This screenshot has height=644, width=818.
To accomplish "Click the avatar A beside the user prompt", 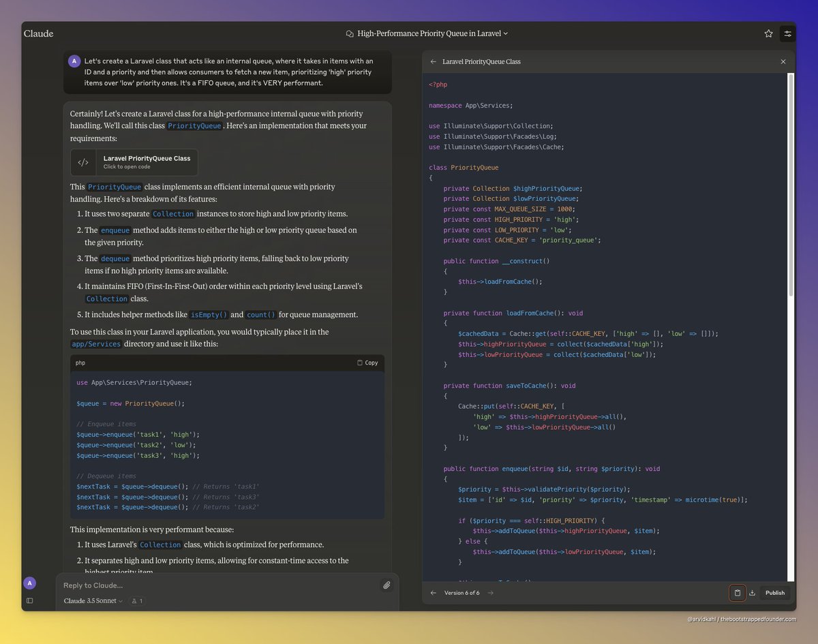I will tap(74, 61).
